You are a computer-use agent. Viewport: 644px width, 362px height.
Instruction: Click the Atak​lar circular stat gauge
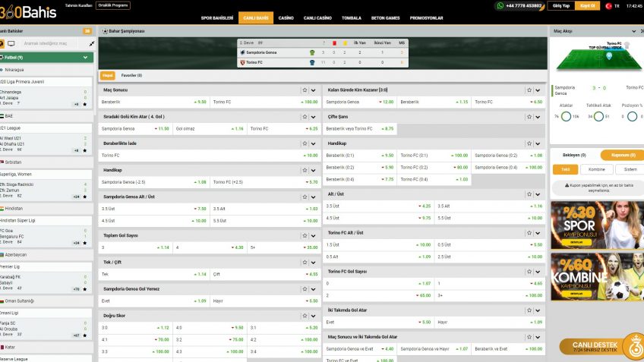point(566,116)
